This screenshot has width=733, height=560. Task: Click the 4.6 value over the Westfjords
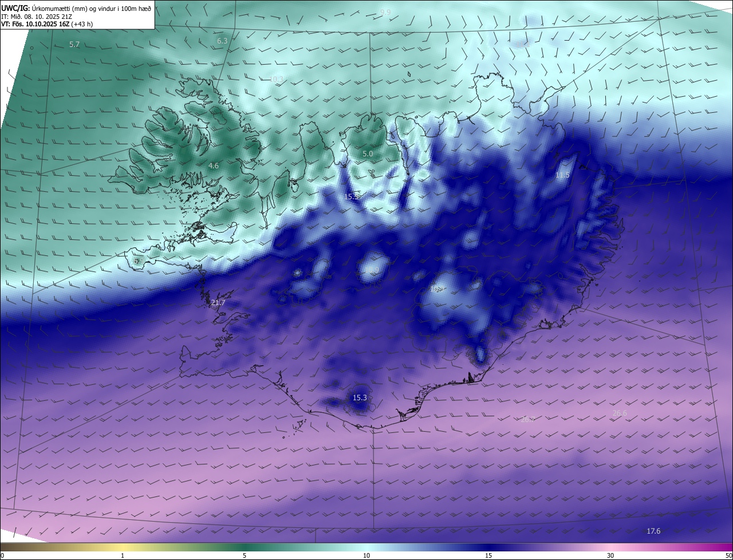[x=214, y=165]
